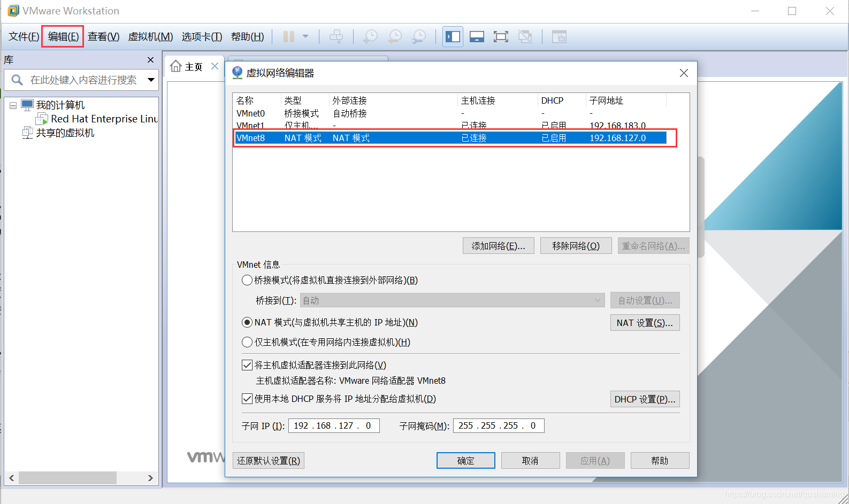The height and width of the screenshot is (504, 849).
Task: Open DHCP 设置(P)... dialog
Action: [x=645, y=399]
